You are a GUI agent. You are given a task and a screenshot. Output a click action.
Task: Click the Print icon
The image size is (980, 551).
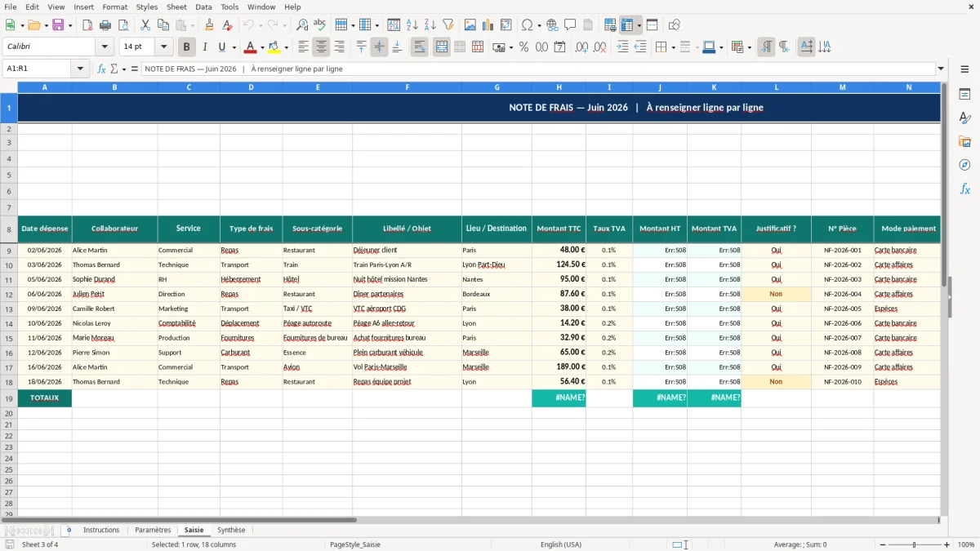105,25
